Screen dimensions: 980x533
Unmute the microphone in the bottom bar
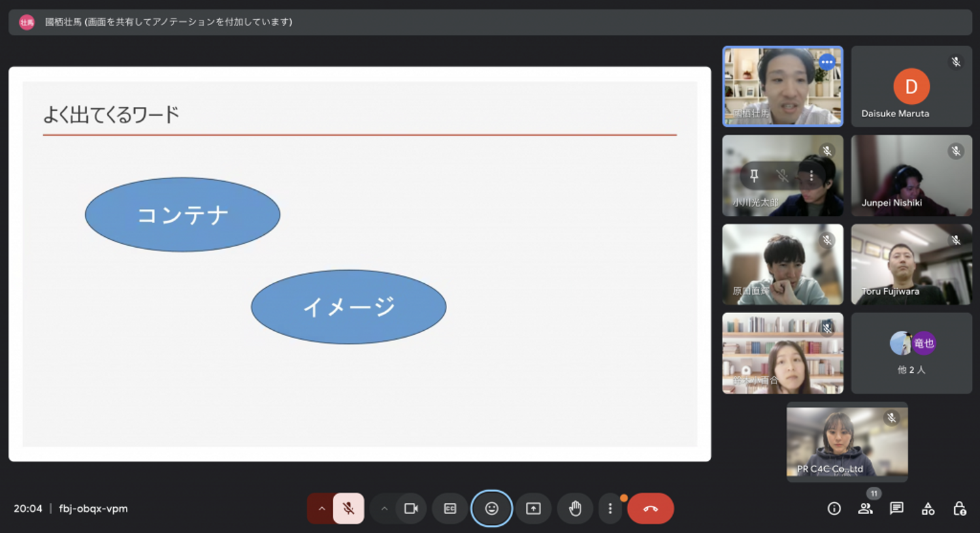click(x=348, y=508)
